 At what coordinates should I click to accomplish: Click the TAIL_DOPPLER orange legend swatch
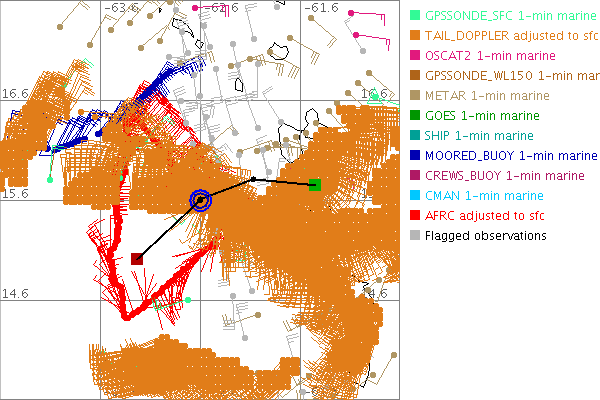pyautogui.click(x=414, y=36)
